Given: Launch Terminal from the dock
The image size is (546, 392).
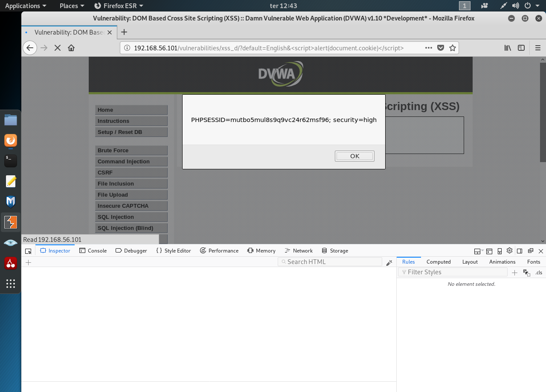Looking at the screenshot, I should pyautogui.click(x=11, y=161).
